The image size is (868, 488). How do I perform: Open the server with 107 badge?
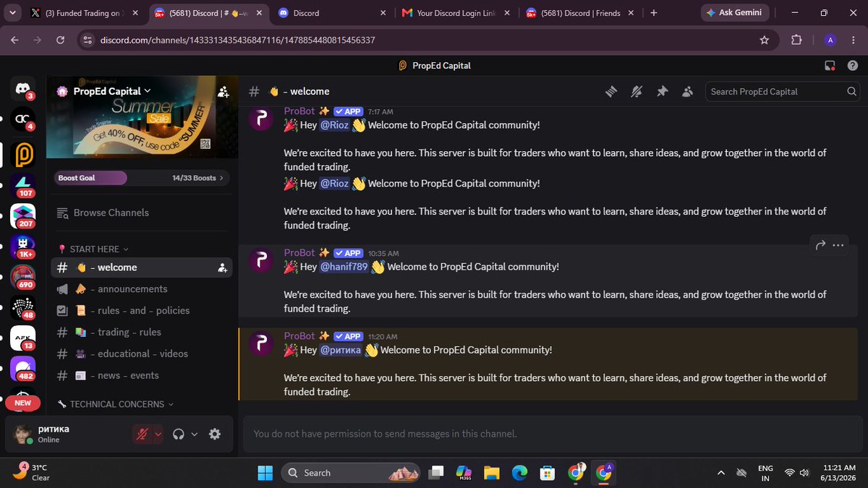[x=23, y=187]
